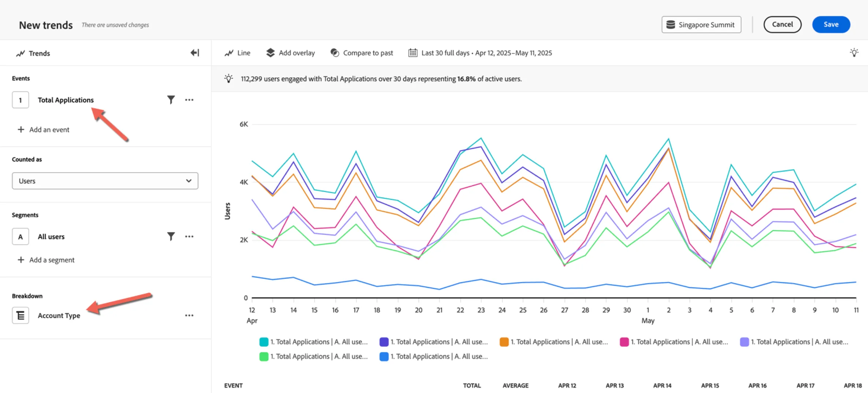This screenshot has width=868, height=393.
Task: Toggle the pink legend series swatch
Action: pos(624,342)
